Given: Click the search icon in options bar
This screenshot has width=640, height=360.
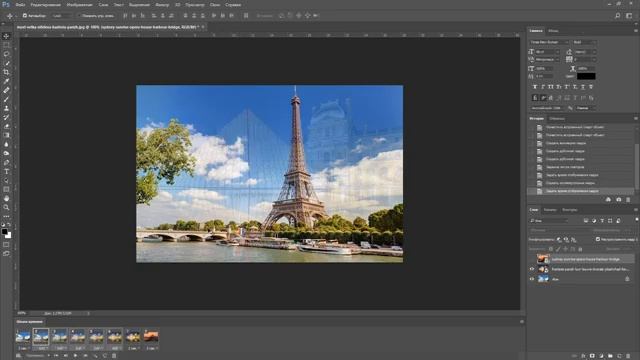Looking at the screenshot, I should coord(618,16).
